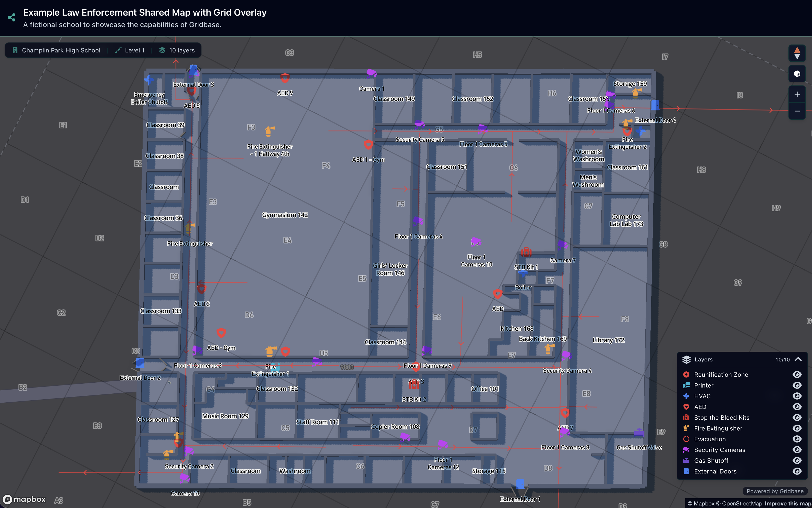Click the Music Room 129 label
Screen dimensions: 812x508
pyautogui.click(x=225, y=416)
